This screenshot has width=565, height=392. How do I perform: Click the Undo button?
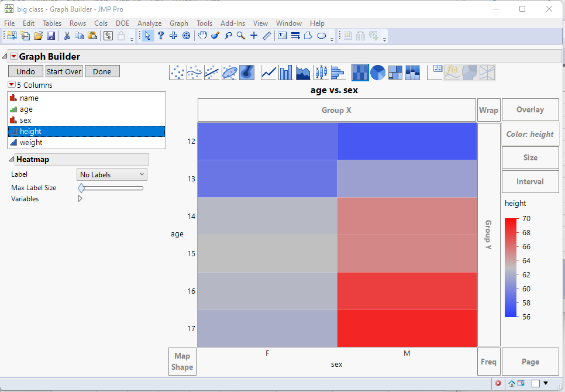pos(25,71)
